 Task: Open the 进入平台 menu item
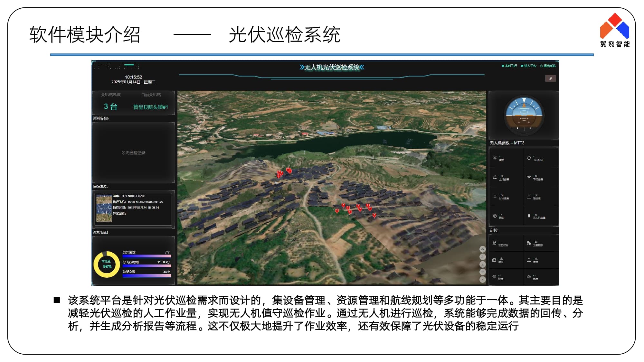pos(528,66)
